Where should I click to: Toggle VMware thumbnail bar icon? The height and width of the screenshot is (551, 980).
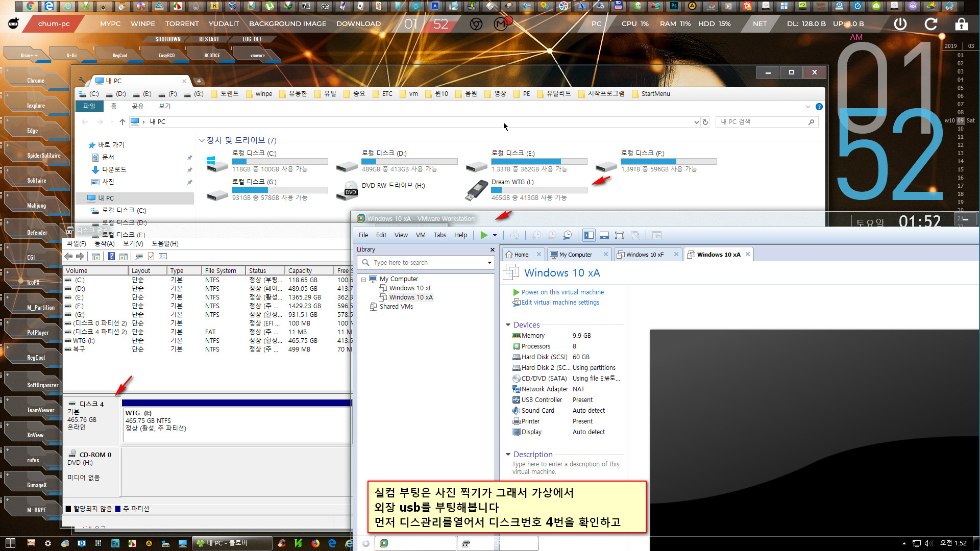point(604,235)
